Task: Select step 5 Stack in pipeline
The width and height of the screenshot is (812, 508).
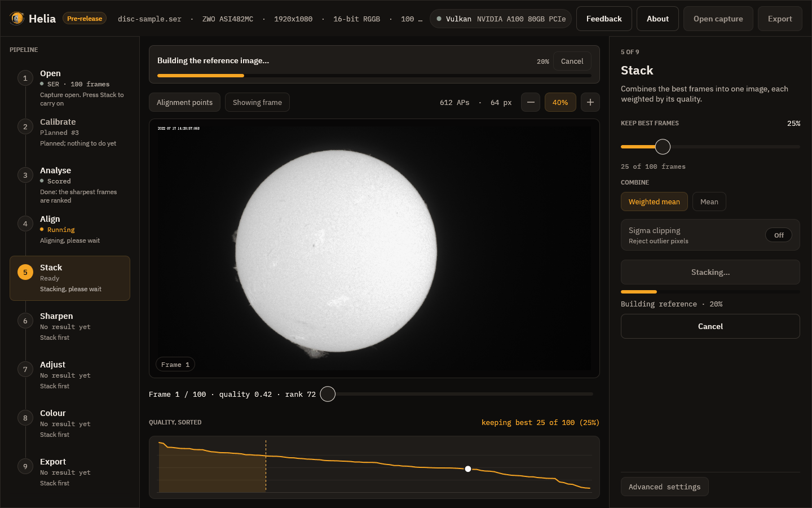Action: pos(70,278)
